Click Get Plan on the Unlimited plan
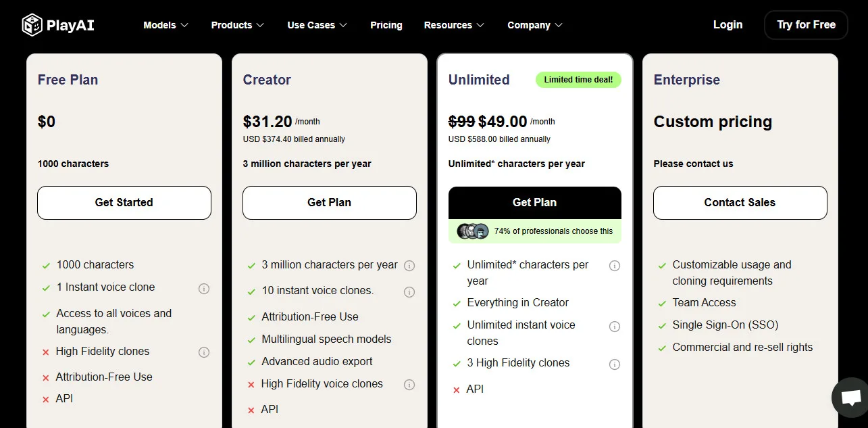 534,202
